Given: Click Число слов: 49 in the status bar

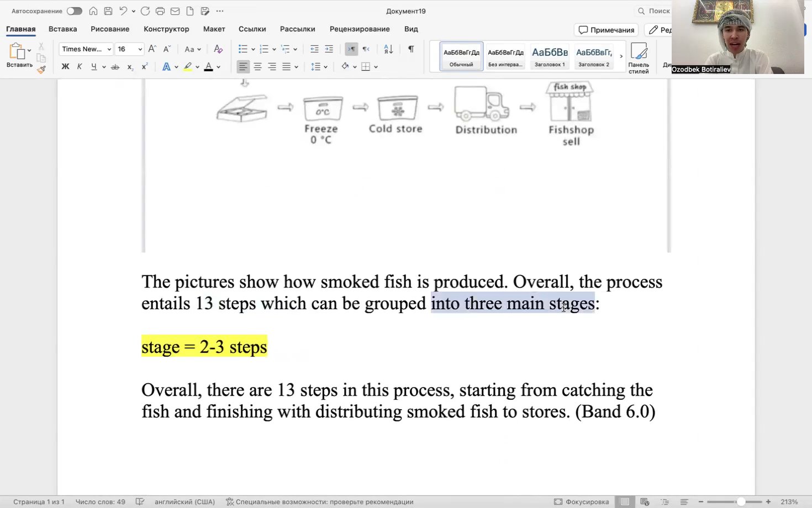Looking at the screenshot, I should pyautogui.click(x=100, y=501).
